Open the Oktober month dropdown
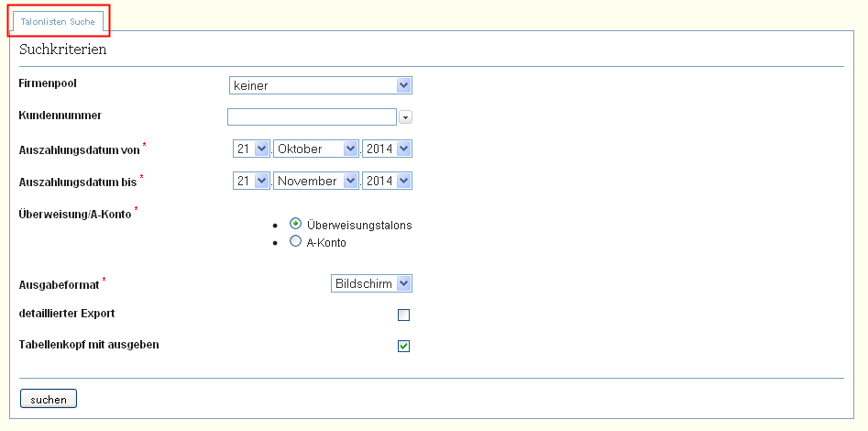This screenshot has width=868, height=431. [316, 149]
